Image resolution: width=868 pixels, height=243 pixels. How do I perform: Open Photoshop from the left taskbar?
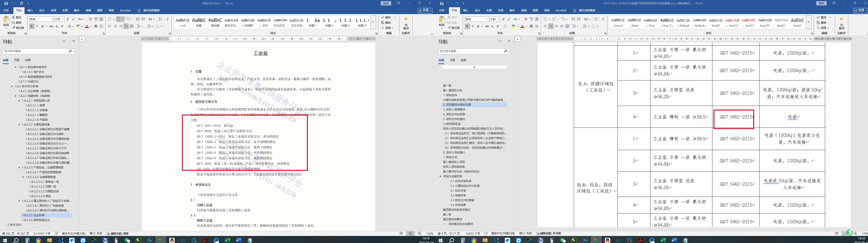coord(150,240)
